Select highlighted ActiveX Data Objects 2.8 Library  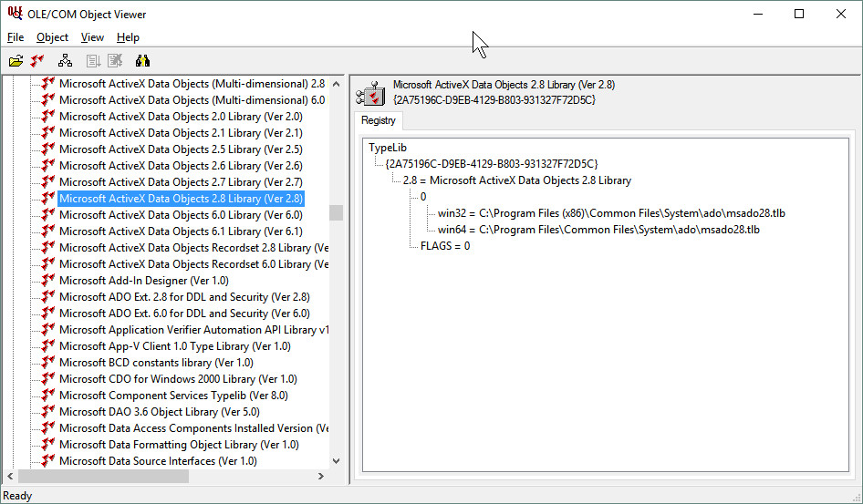coord(181,199)
